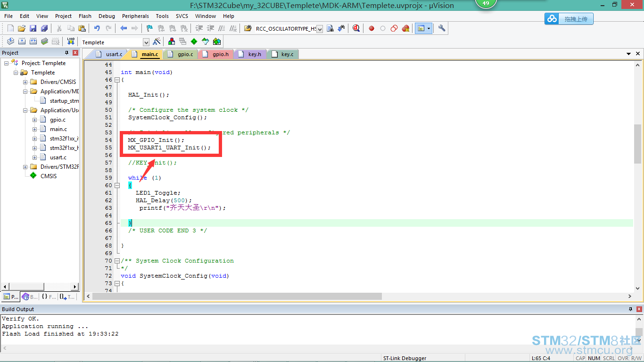
Task: Click the Translate current file icon
Action: (10, 41)
